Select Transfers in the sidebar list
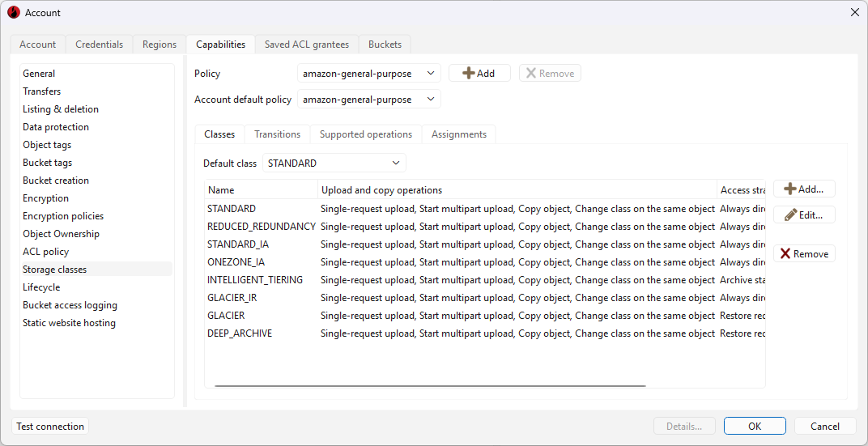This screenshot has height=446, width=868. click(x=97, y=91)
